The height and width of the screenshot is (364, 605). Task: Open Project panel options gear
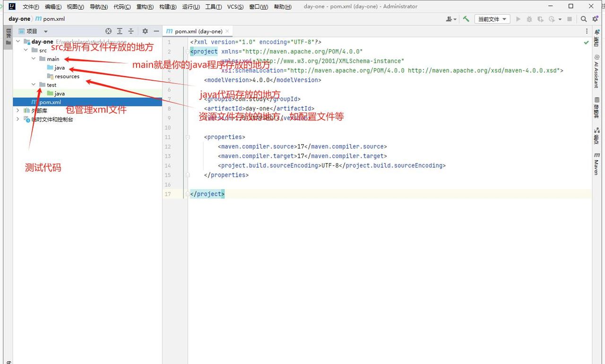pos(145,31)
